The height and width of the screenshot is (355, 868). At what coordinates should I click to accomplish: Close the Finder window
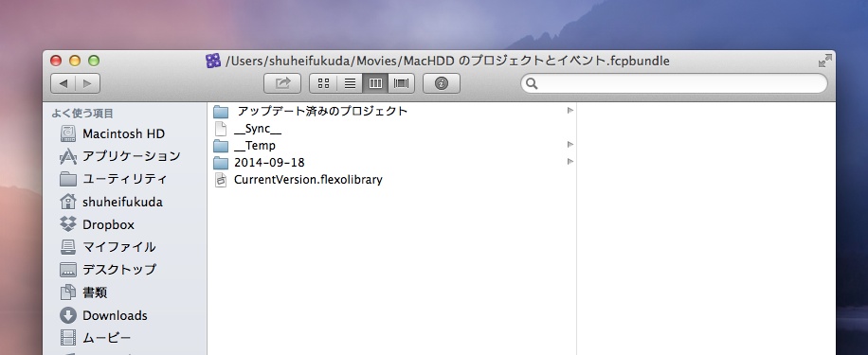pos(56,61)
